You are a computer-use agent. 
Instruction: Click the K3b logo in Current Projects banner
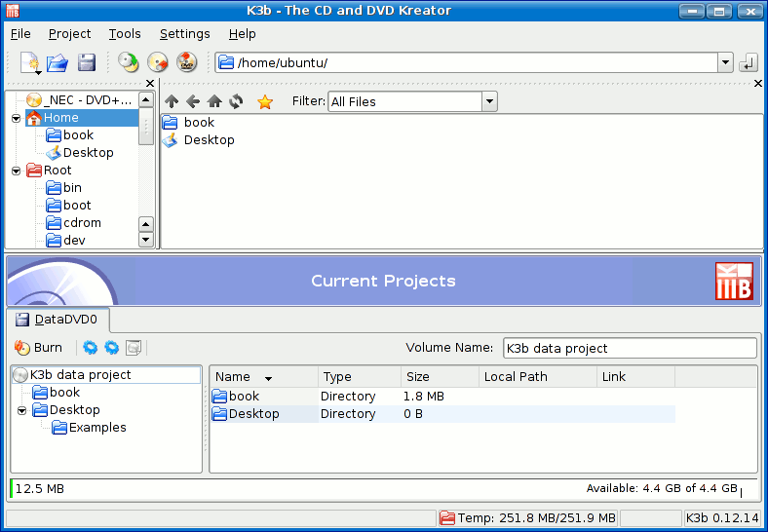(x=734, y=282)
